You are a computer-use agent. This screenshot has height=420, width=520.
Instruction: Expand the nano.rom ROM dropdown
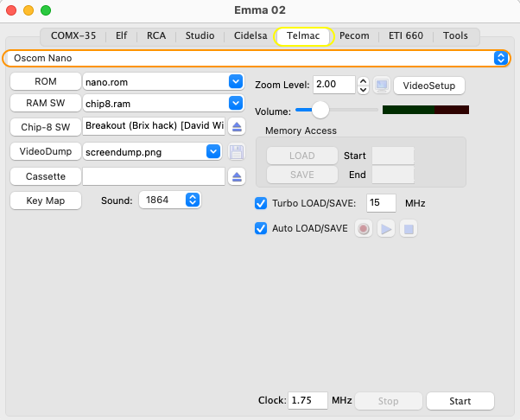(236, 81)
